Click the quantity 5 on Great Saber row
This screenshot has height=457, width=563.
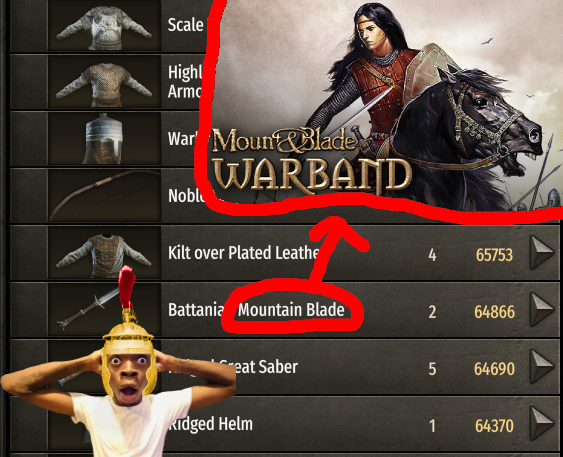pos(432,369)
